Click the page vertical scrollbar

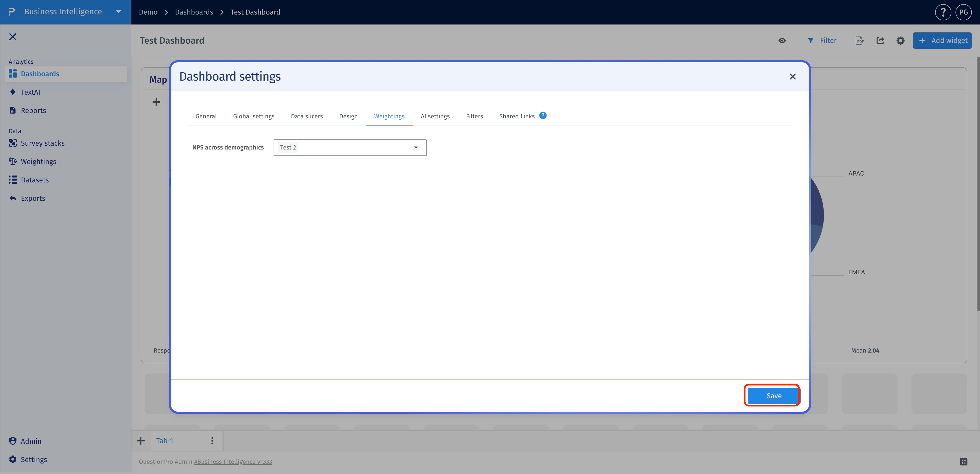(x=978, y=184)
